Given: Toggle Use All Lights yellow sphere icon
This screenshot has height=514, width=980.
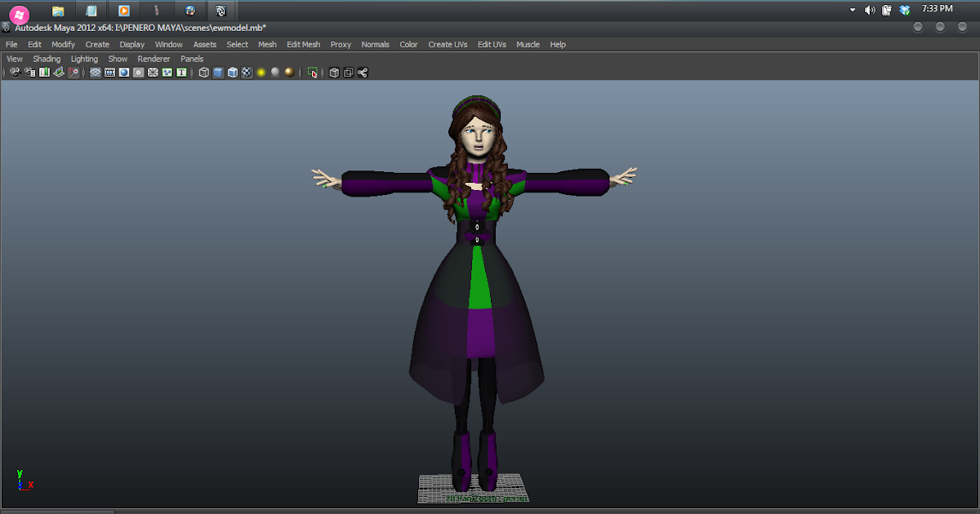Looking at the screenshot, I should tap(260, 72).
